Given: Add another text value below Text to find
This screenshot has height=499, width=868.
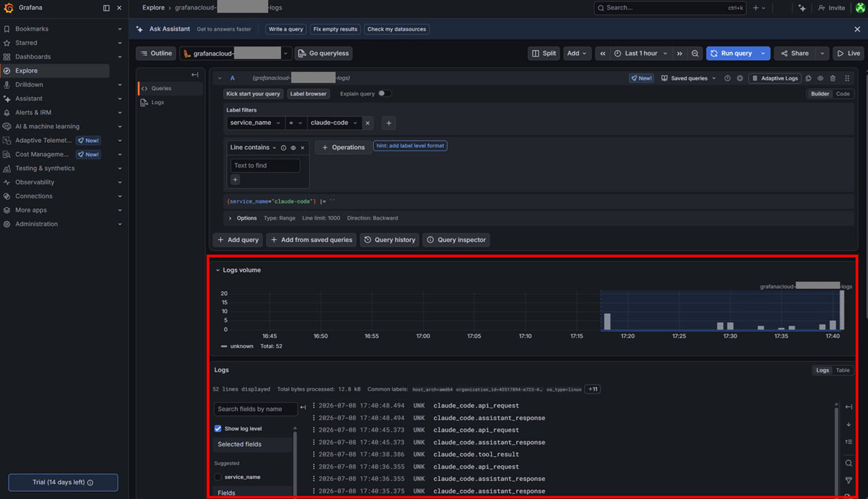Looking at the screenshot, I should 235,180.
